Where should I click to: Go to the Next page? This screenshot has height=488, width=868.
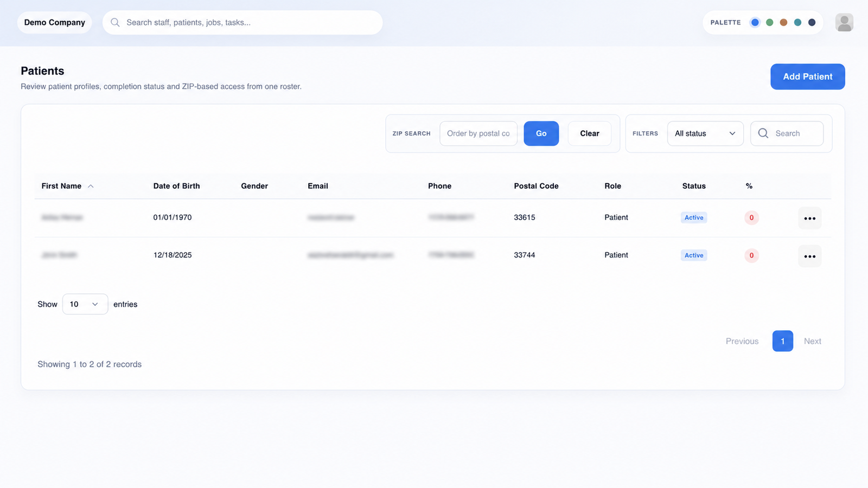tap(813, 341)
